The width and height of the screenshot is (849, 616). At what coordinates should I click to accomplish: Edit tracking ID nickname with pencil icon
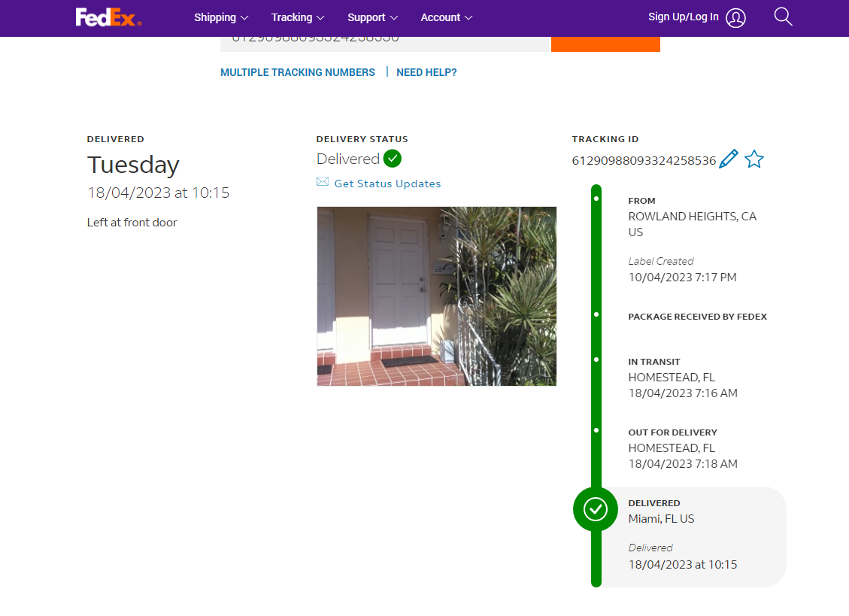tap(729, 159)
